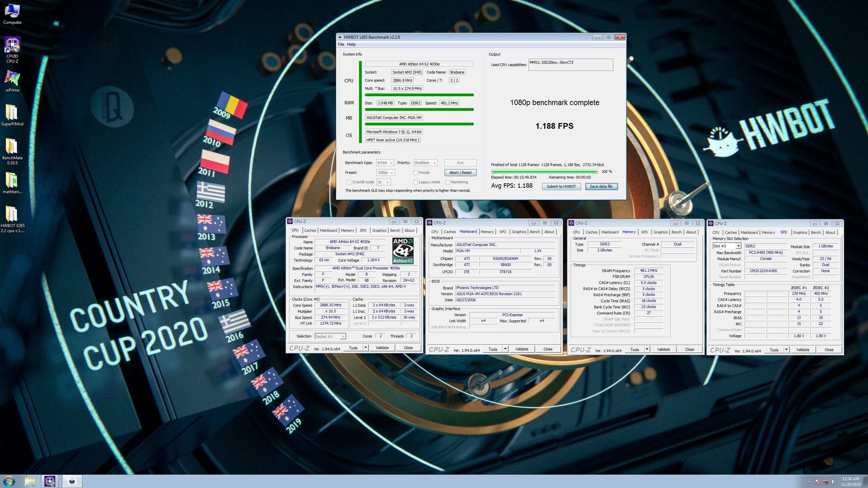The image size is (868, 488).
Task: Open the volume speaker tray icon
Action: click(x=834, y=482)
